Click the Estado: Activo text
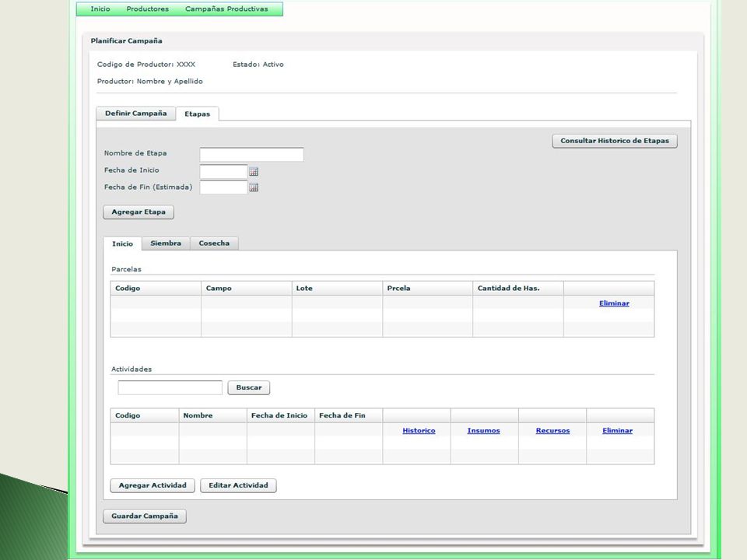The height and width of the screenshot is (560, 747). click(258, 65)
